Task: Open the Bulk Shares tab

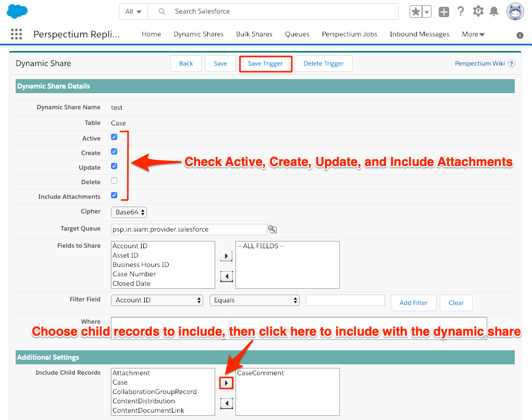Action: pyautogui.click(x=254, y=34)
